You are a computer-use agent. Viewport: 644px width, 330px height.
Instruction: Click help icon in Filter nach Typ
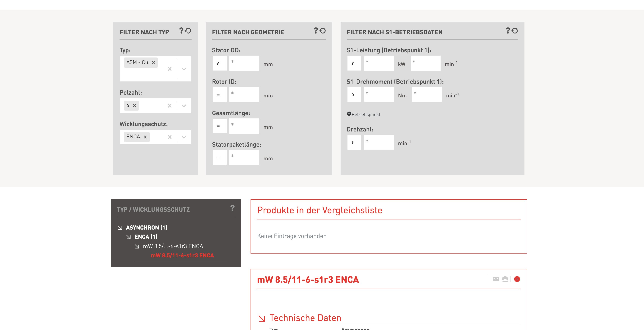tap(181, 31)
